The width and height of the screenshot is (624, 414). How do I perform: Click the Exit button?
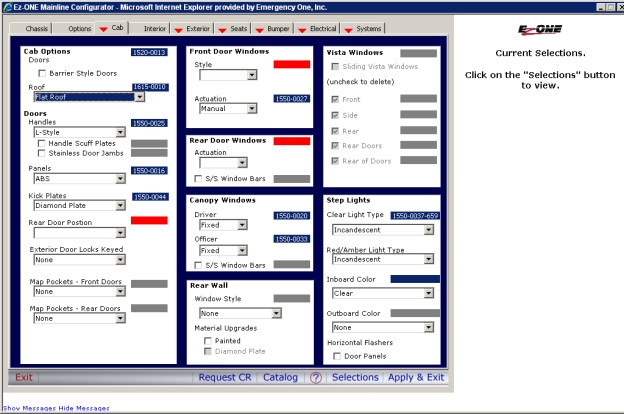coord(24,377)
